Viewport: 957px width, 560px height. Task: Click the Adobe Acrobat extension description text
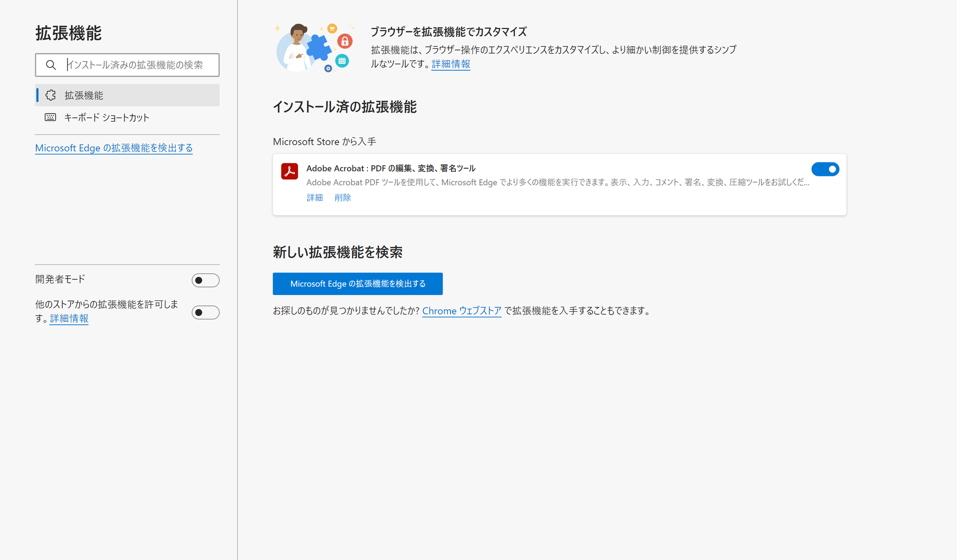click(x=557, y=182)
